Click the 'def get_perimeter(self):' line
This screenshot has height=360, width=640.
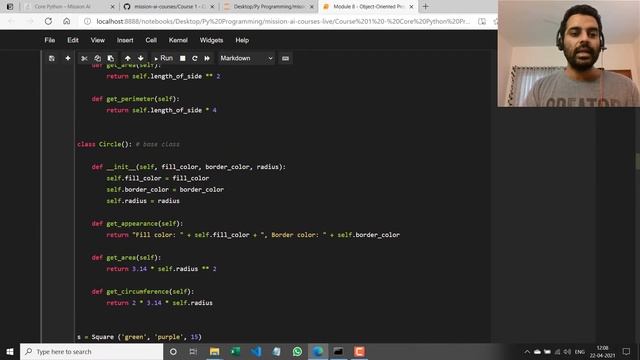(x=136, y=99)
